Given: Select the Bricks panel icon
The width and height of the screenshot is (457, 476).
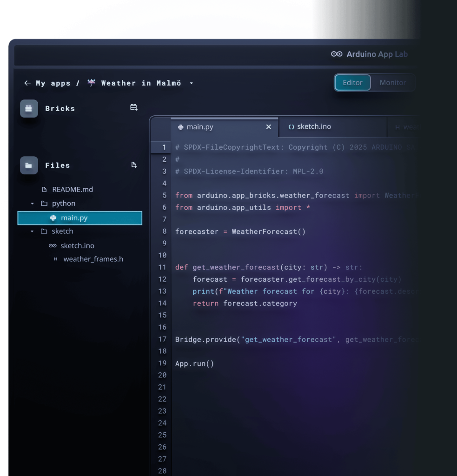Looking at the screenshot, I should pyautogui.click(x=28, y=108).
